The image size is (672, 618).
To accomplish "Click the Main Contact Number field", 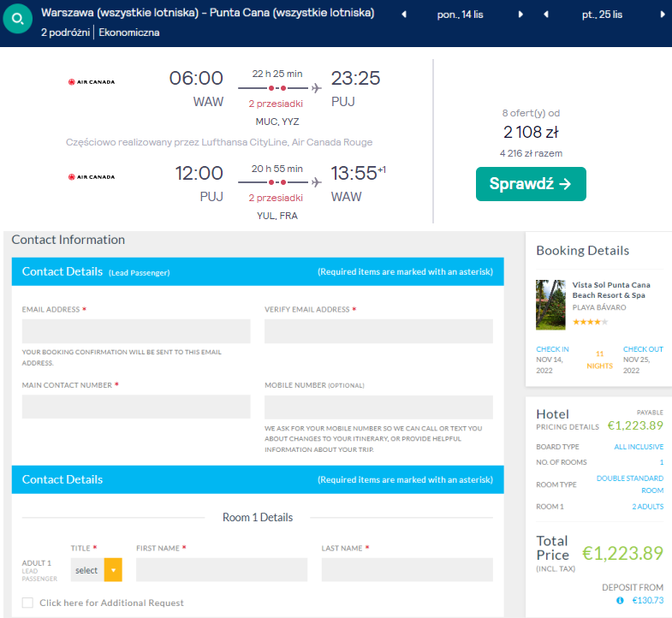I will [x=136, y=407].
